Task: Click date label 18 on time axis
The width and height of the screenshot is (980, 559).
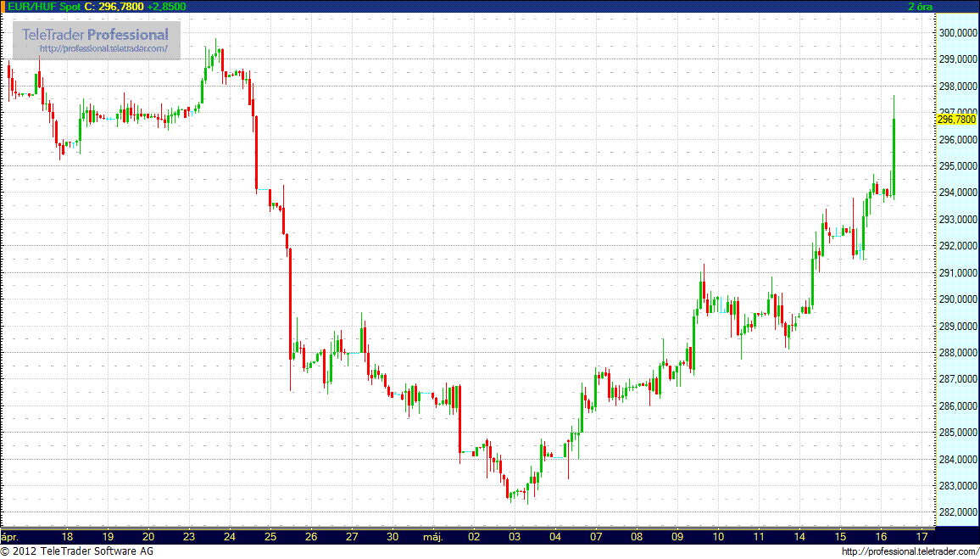Action: point(68,536)
